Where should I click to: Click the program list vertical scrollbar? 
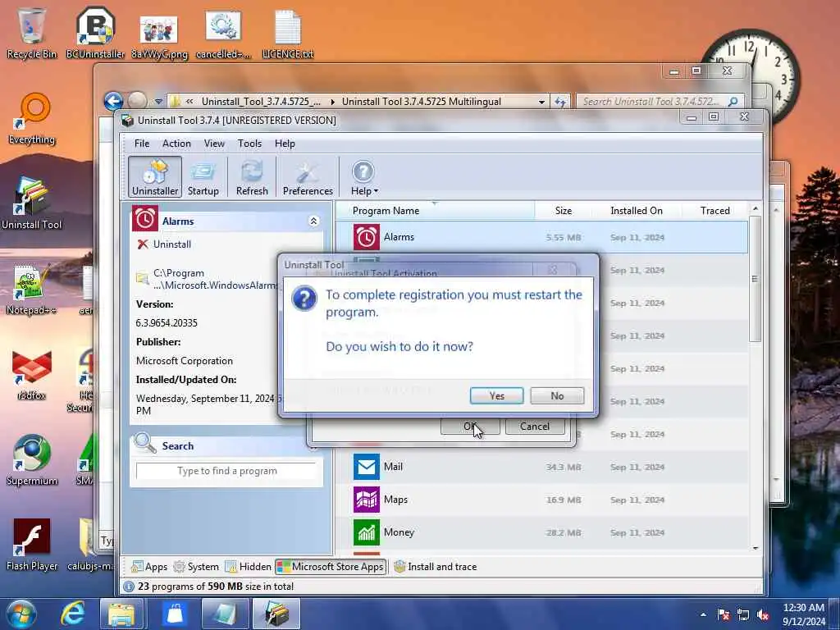click(756, 279)
